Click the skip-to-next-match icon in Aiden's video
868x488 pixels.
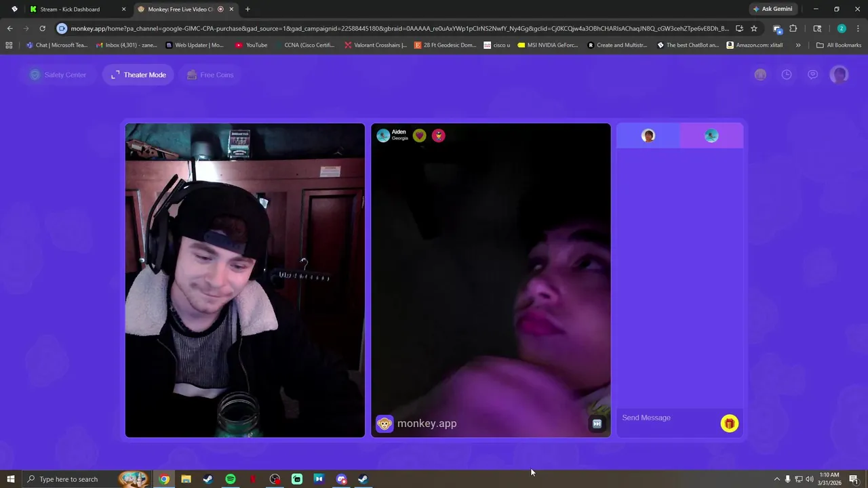pos(597,424)
